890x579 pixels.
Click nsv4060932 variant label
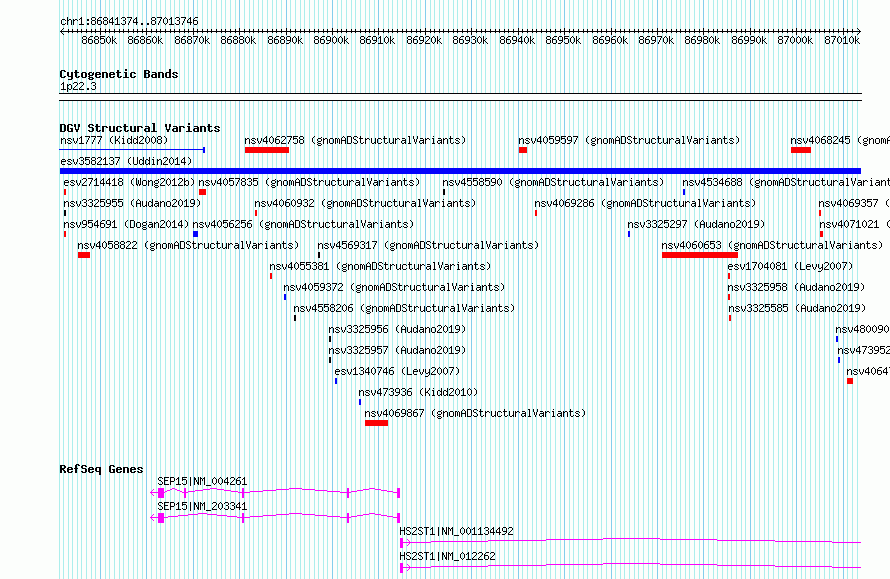(x=365, y=203)
